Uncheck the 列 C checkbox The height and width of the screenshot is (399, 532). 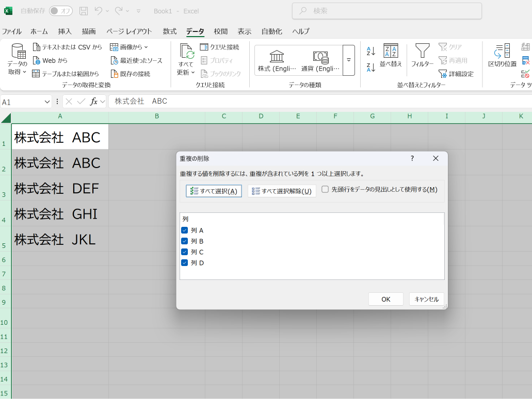(185, 252)
